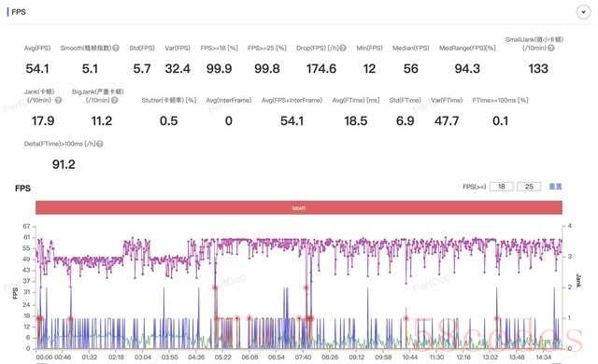The height and width of the screenshot is (364, 598).
Task: Click the 10:44 tick on the time axis
Action: pos(410,357)
